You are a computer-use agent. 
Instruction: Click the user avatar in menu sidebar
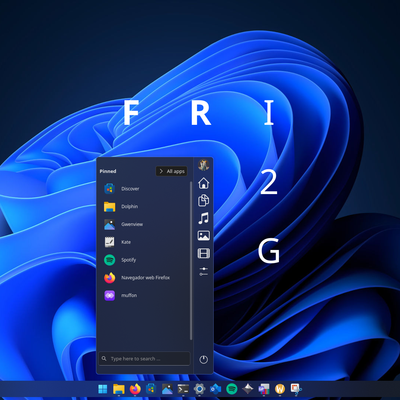pyautogui.click(x=204, y=165)
